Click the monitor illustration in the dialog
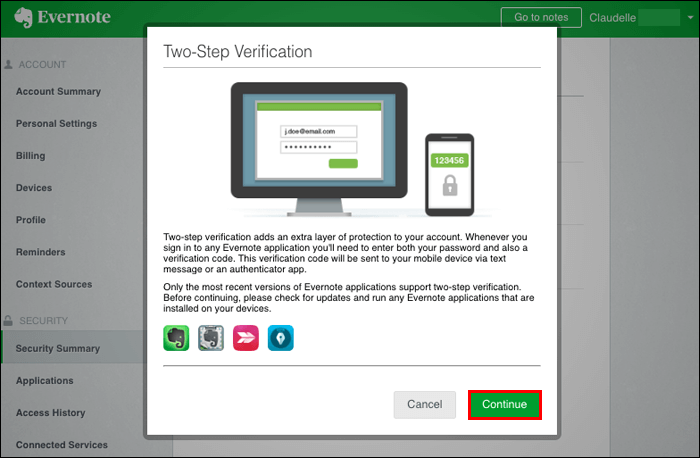Image resolution: width=700 pixels, height=458 pixels. (x=319, y=149)
